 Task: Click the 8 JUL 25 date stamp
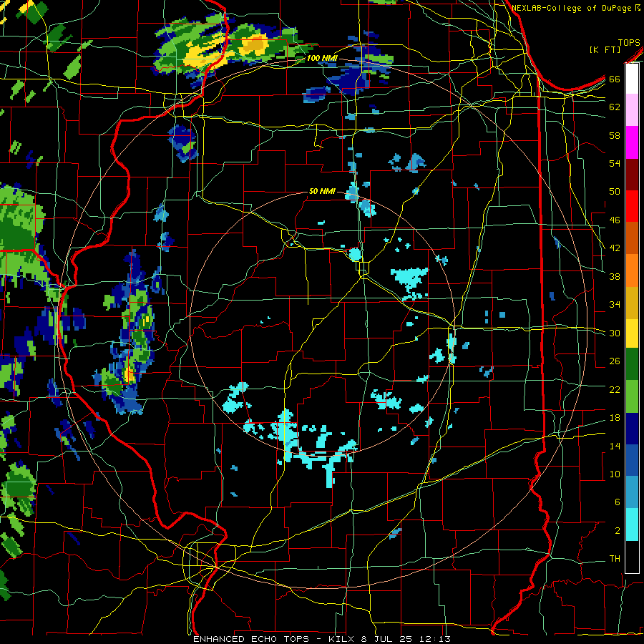click(x=387, y=639)
